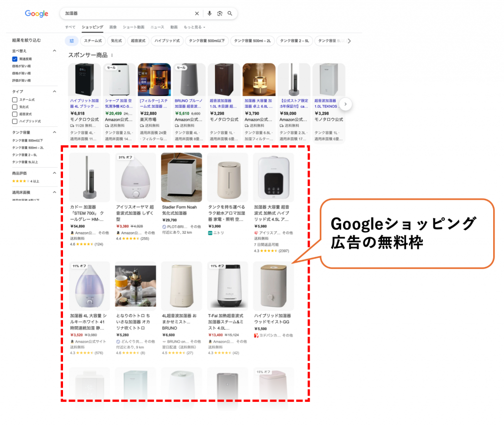Click the search magnifier icon
The width and height of the screenshot is (504, 426).
pos(230,13)
